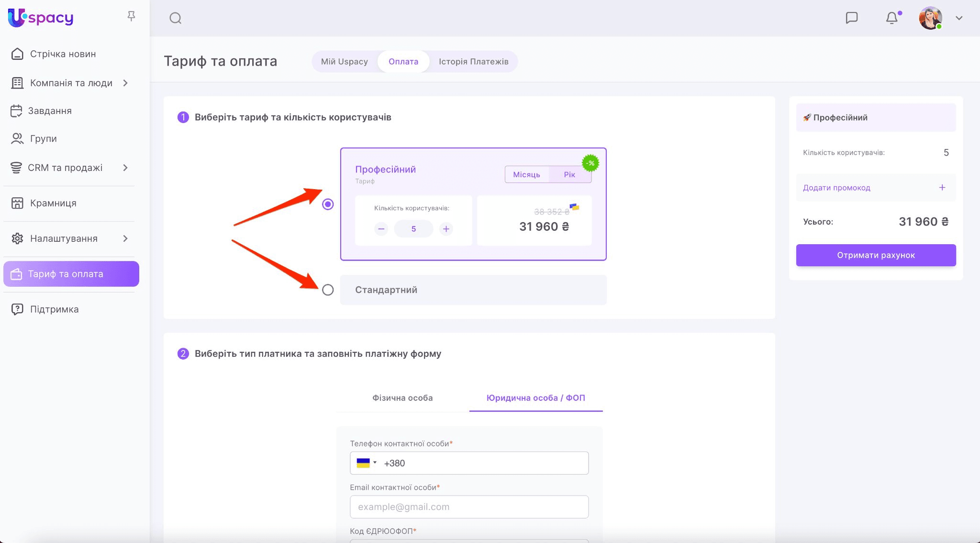980x543 pixels.
Task: Click the Uspacy logo
Action: [x=41, y=18]
